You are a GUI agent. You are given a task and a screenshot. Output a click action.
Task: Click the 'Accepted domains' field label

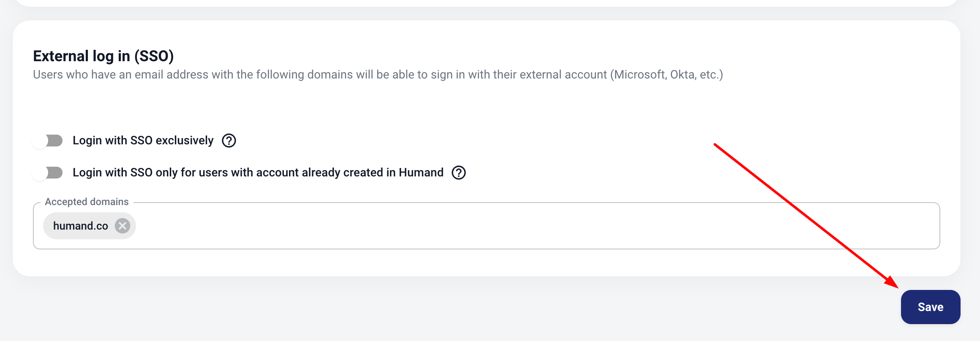click(x=87, y=202)
